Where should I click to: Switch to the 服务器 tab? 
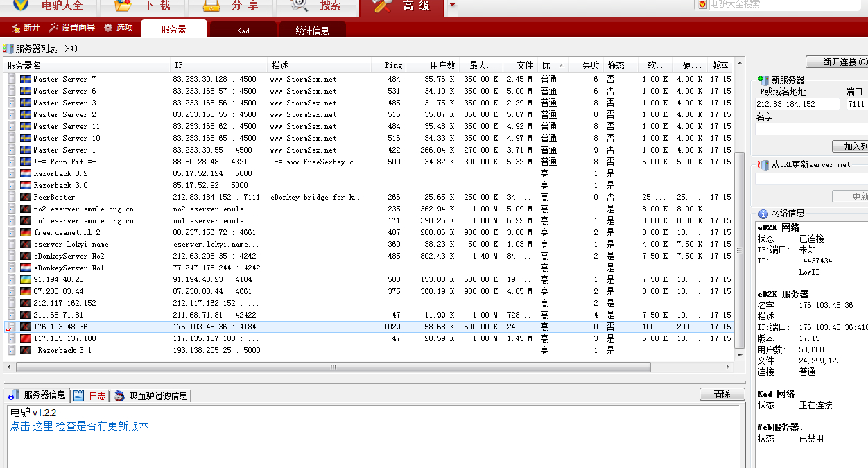[x=173, y=29]
